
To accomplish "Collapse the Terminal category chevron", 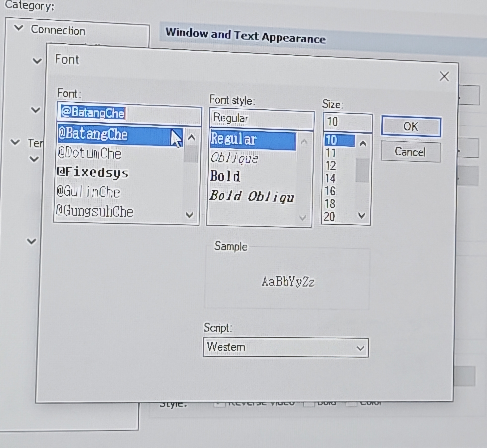I will [x=15, y=142].
